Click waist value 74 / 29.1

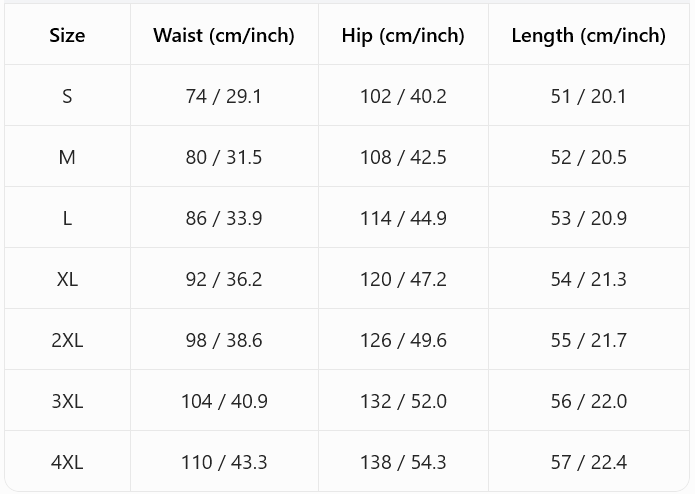224,96
